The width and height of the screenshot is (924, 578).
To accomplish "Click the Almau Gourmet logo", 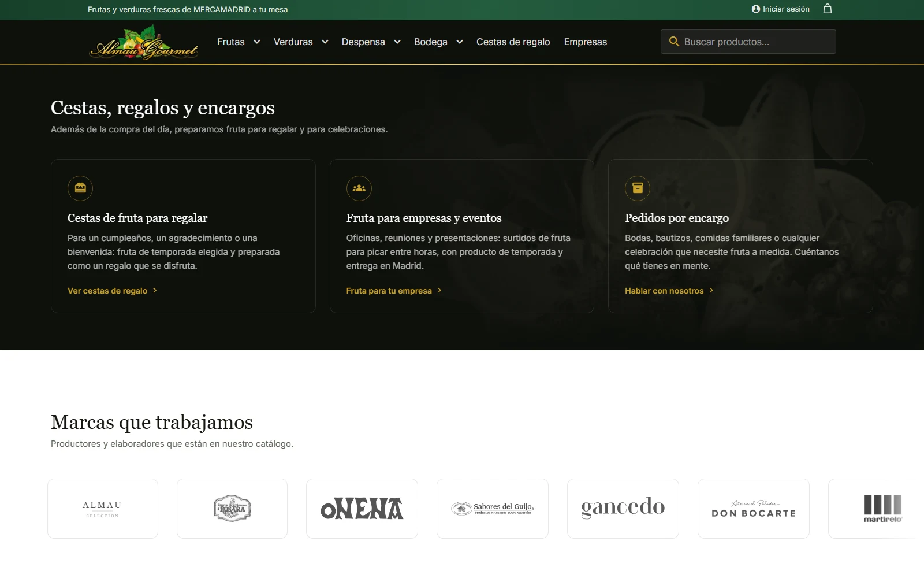I will pyautogui.click(x=144, y=42).
